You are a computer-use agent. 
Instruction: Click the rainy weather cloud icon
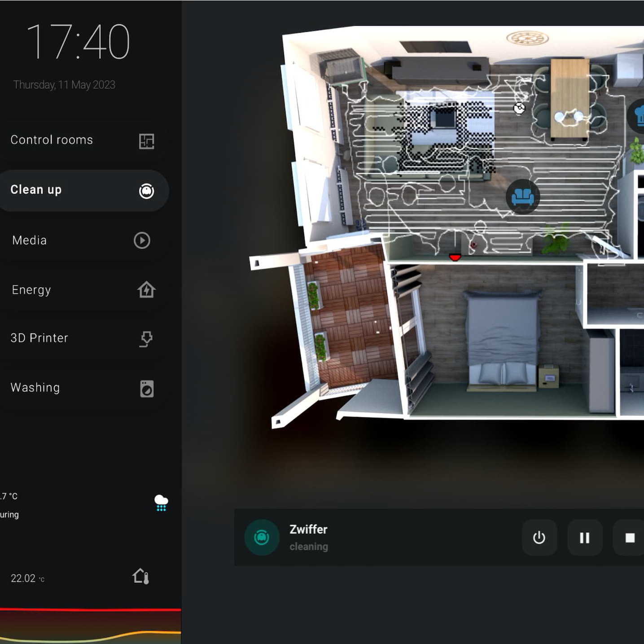pyautogui.click(x=161, y=503)
